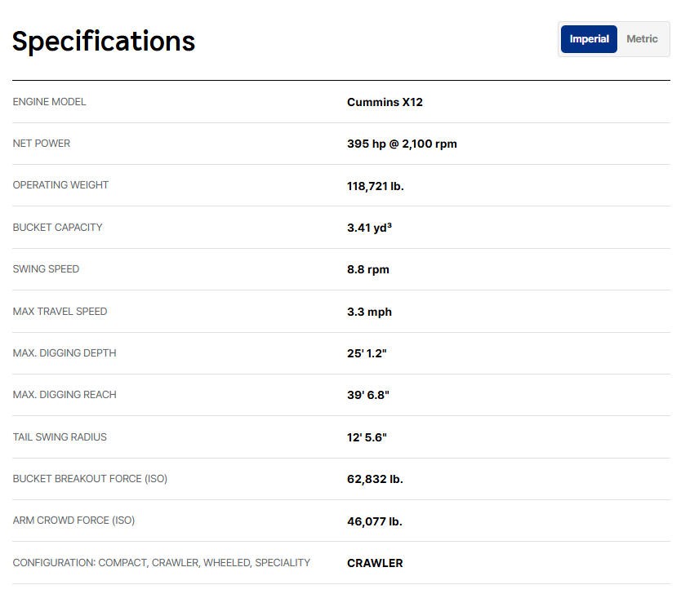This screenshot has width=681, height=616.
Task: Click the Max. Digging Depth value 25' 1.2"
Action: (x=367, y=353)
